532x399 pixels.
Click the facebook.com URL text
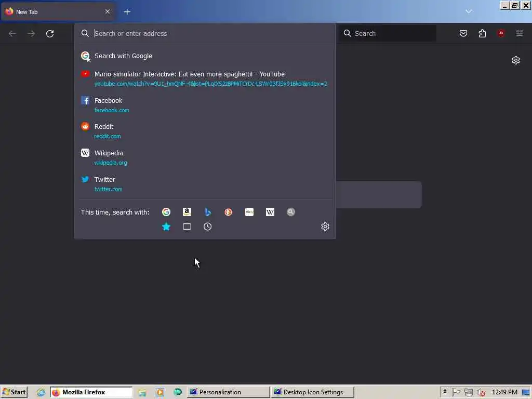tap(112, 110)
